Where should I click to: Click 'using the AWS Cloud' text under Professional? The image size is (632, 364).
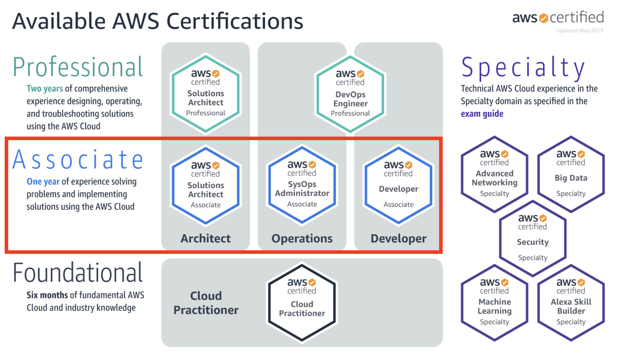pyautogui.click(x=63, y=126)
